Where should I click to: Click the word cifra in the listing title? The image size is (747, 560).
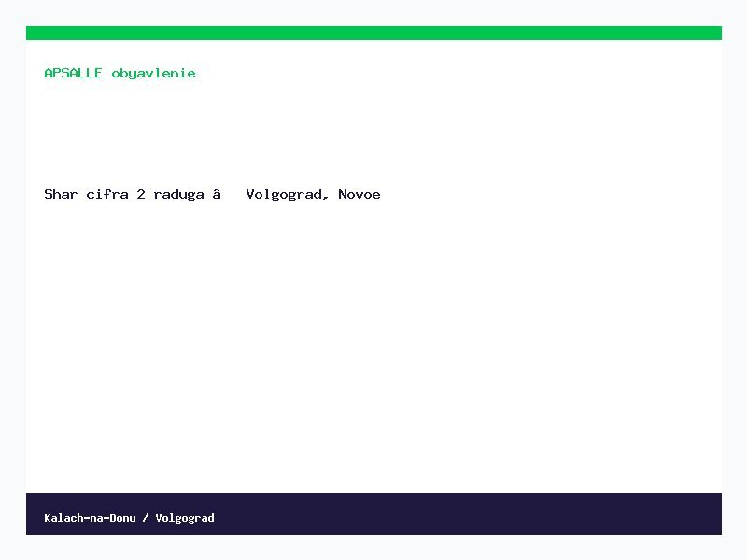[x=107, y=194]
